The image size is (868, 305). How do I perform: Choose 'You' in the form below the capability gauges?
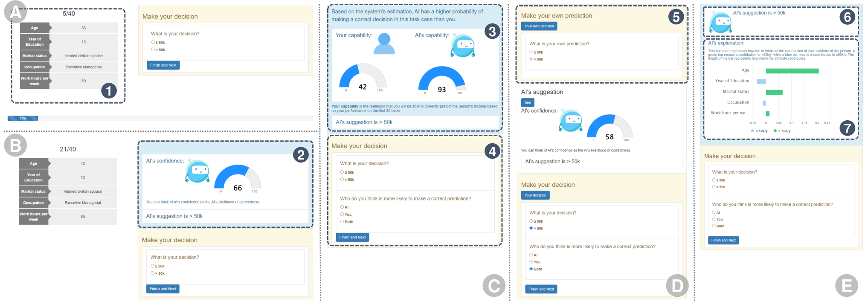tap(342, 214)
